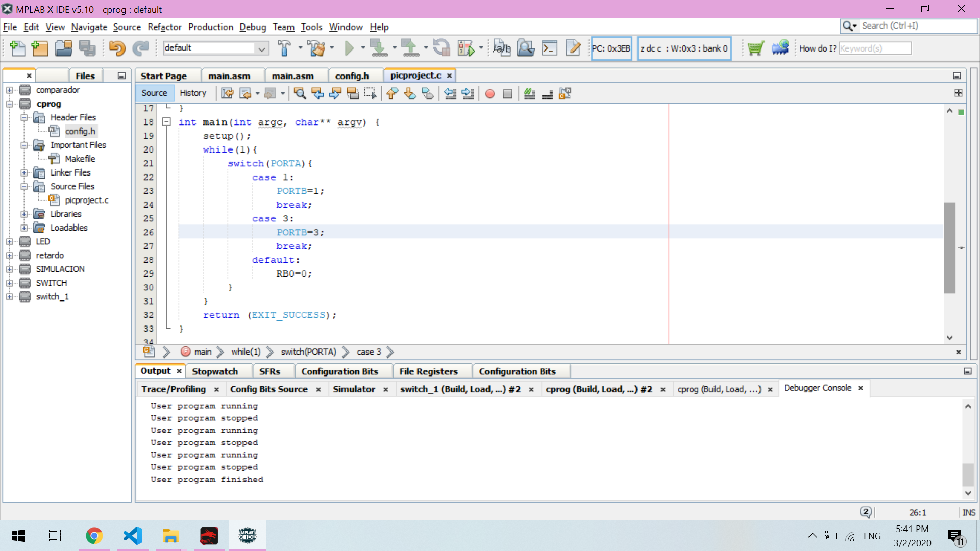Toggle Highlight Search in editor toolbar
The width and height of the screenshot is (980, 551).
point(353,93)
